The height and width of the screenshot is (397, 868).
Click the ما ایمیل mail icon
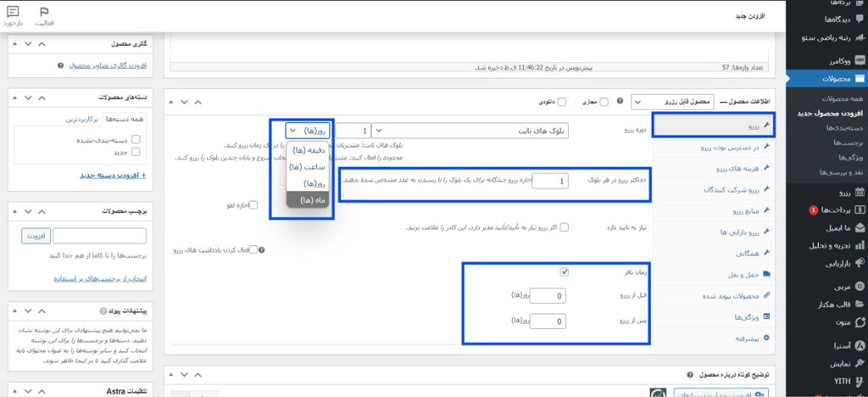[x=860, y=228]
